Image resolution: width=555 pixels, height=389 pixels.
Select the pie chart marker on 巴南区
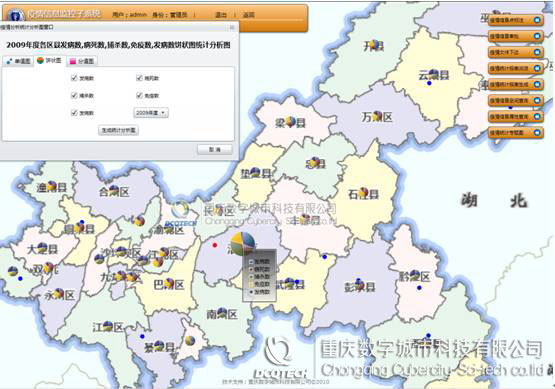click(169, 283)
